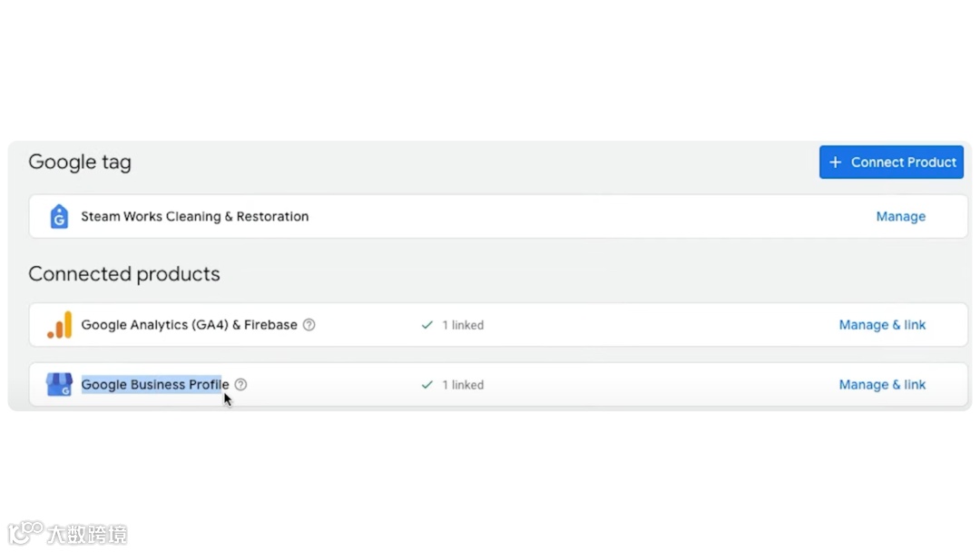Select the Steam Works Cleaning & Restoration label
Image resolution: width=980 pixels, height=552 pixels.
(x=195, y=216)
